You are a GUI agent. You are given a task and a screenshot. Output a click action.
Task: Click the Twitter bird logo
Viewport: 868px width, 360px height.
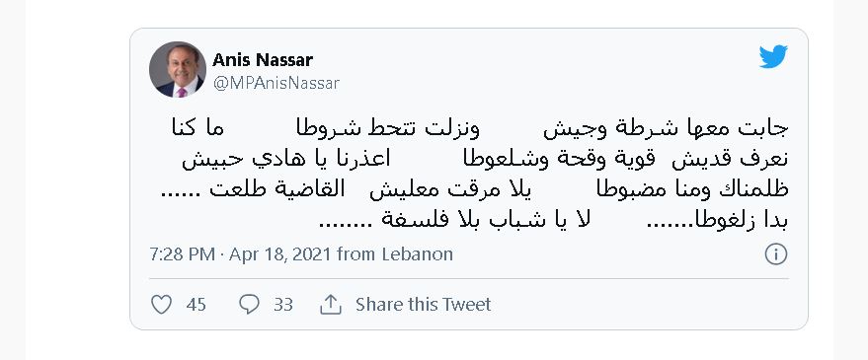point(773,57)
